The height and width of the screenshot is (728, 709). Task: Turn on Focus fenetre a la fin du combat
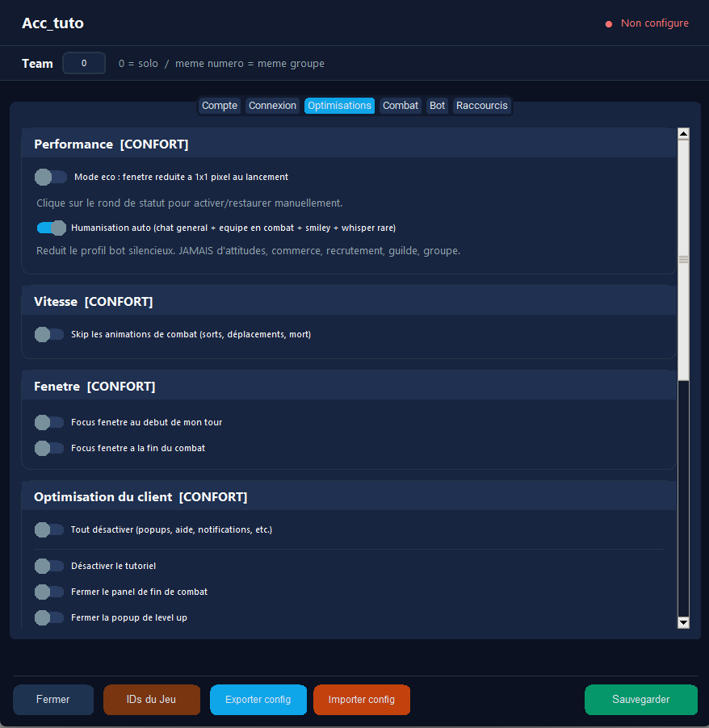(49, 448)
